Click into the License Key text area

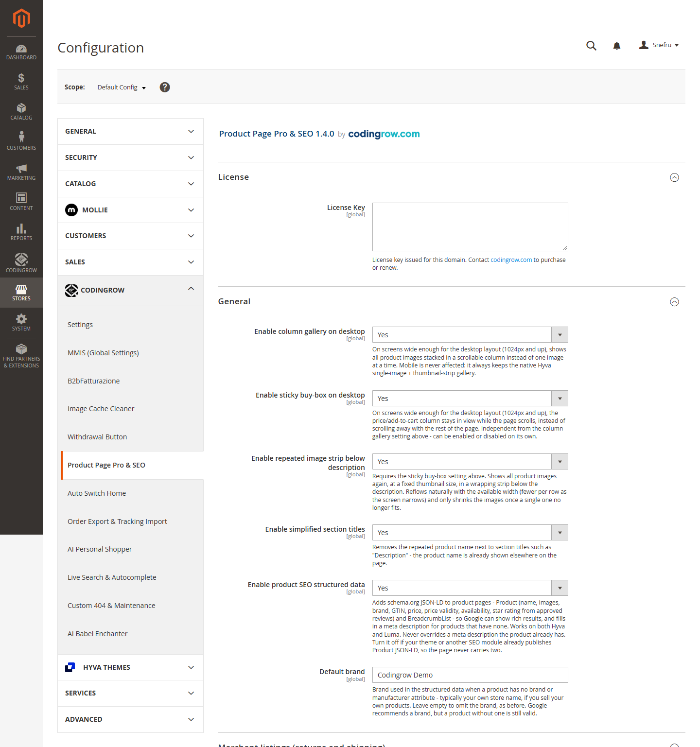(470, 227)
